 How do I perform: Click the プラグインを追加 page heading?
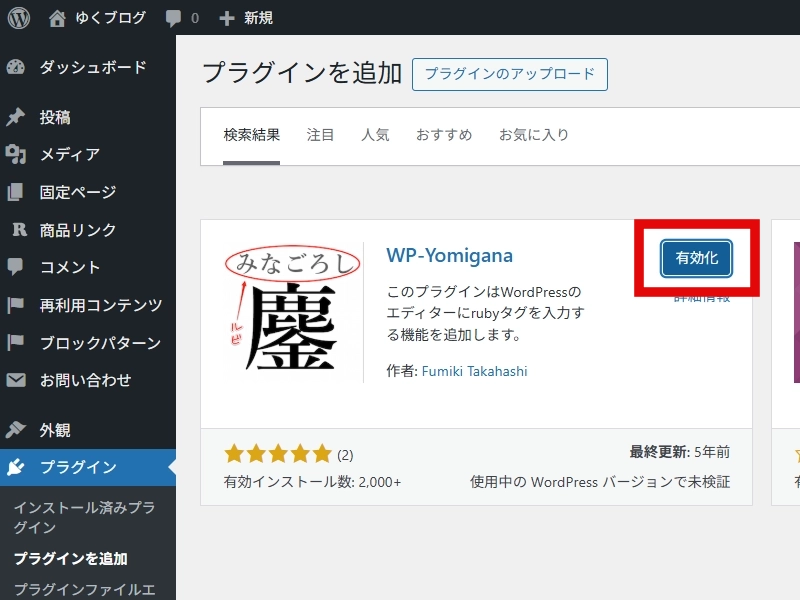[302, 72]
